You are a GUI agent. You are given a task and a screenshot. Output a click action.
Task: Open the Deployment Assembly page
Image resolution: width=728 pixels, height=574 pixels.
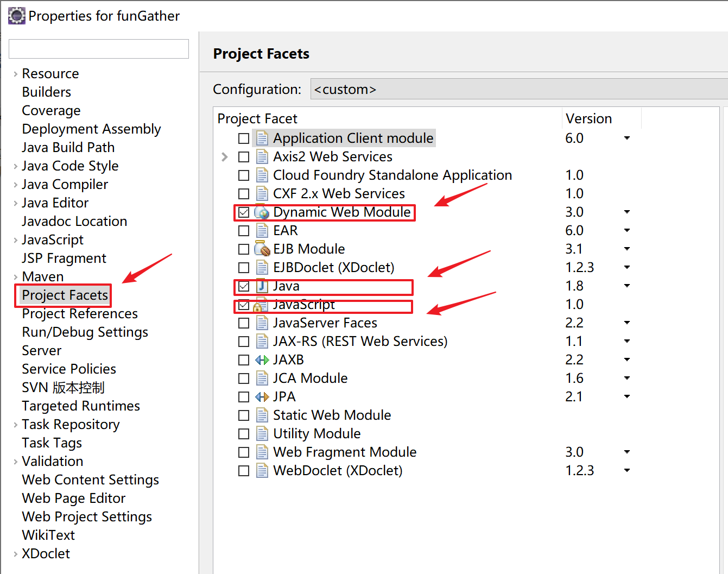point(91,129)
